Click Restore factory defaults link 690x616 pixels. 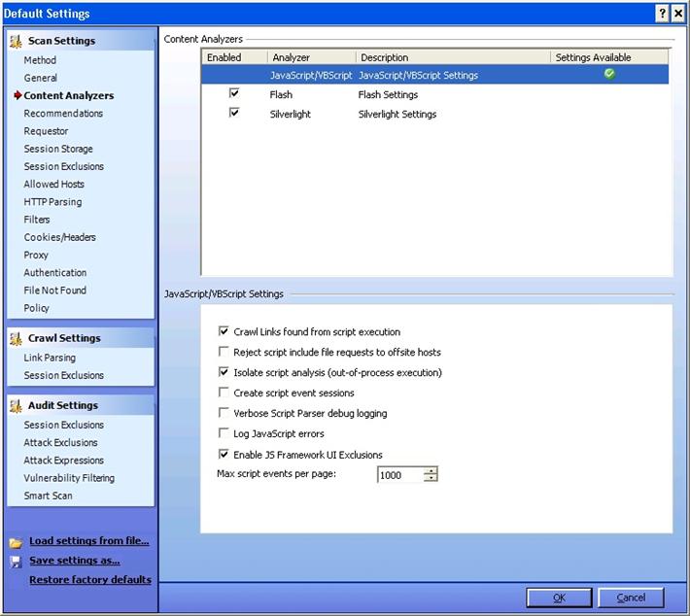(89, 580)
